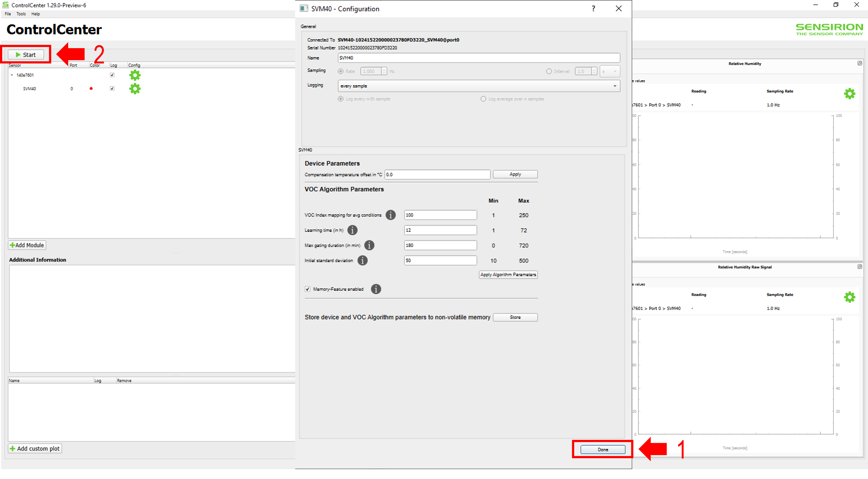Open config gear for 140e7601 module row
Screen dimensions: 868x479
135,75
